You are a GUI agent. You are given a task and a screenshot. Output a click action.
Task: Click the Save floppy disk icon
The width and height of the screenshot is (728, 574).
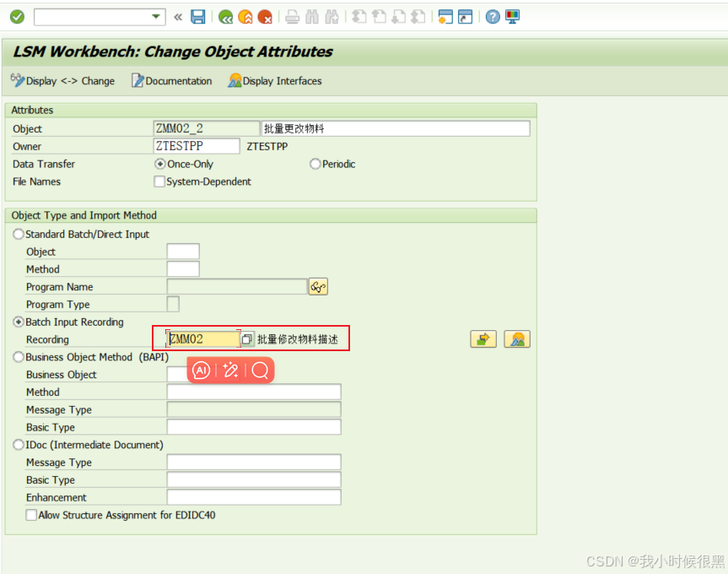[x=198, y=17]
